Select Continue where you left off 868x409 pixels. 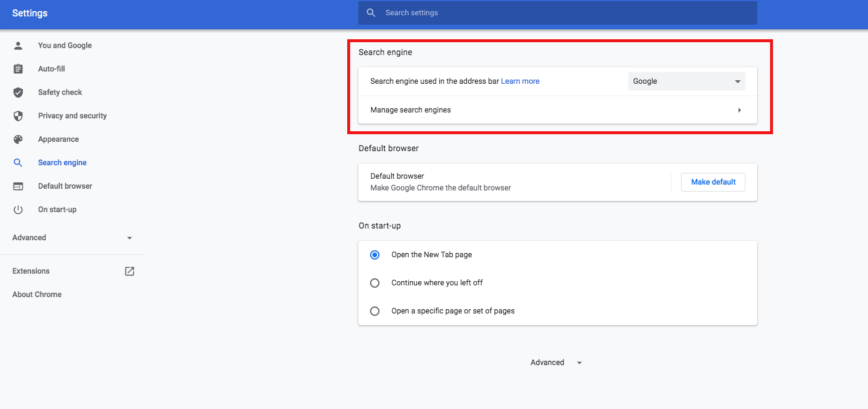point(375,283)
